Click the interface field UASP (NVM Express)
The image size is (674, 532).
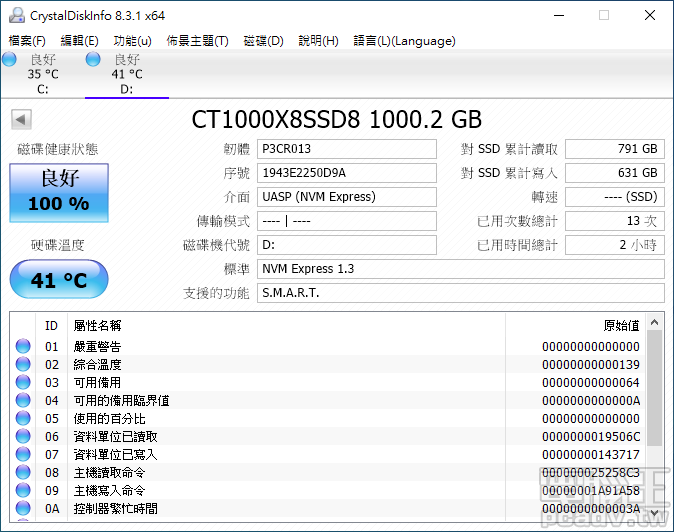point(346,197)
